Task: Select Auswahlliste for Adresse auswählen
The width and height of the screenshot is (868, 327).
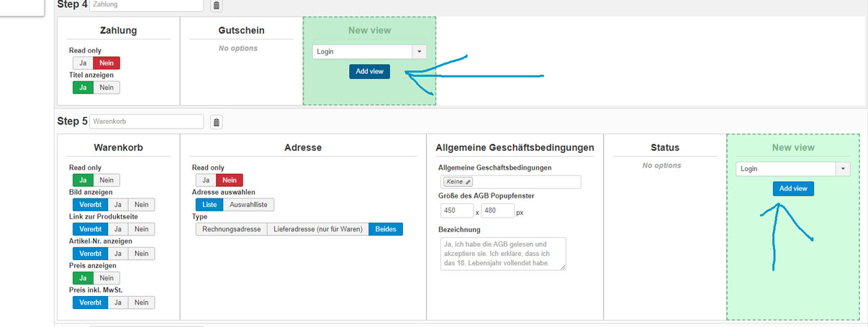Action: pos(248,205)
